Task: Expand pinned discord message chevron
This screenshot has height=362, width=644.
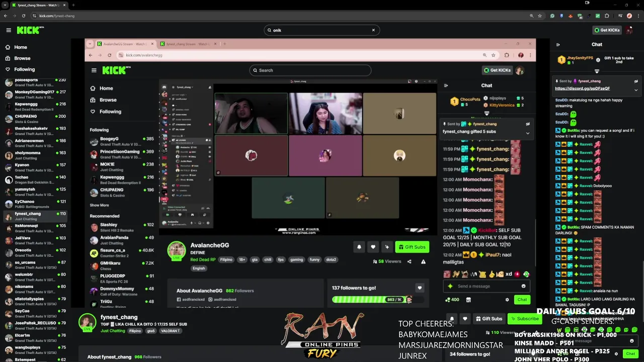Action: (636, 90)
